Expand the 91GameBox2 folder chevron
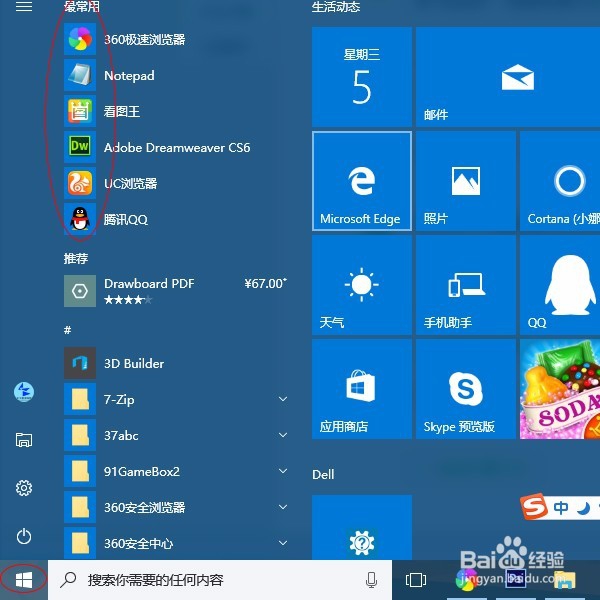 tap(283, 471)
